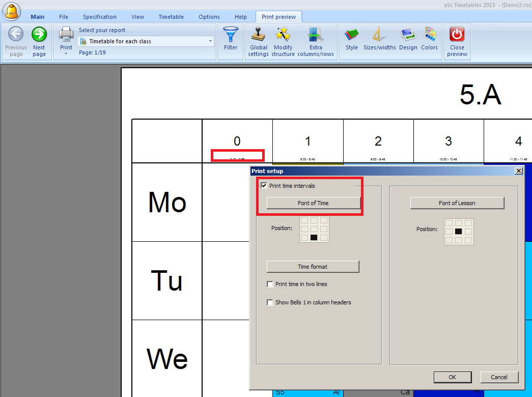This screenshot has height=397, width=532.
Task: Open the Specification ribbon tab
Action: [x=100, y=17]
